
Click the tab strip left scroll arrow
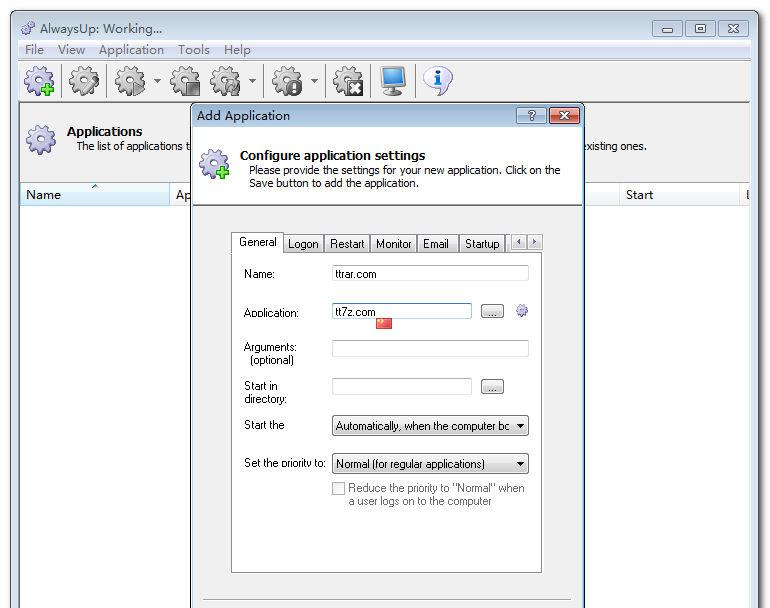tap(519, 242)
